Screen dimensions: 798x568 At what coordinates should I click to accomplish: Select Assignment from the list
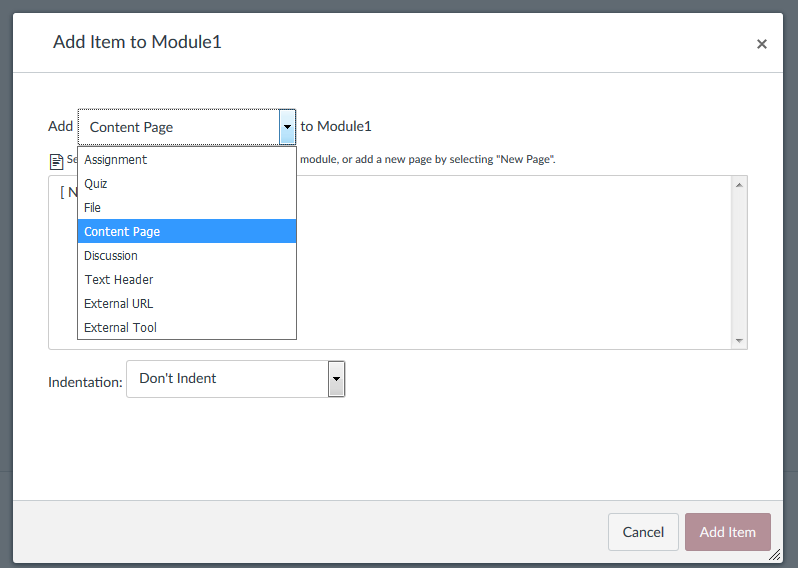tap(116, 160)
